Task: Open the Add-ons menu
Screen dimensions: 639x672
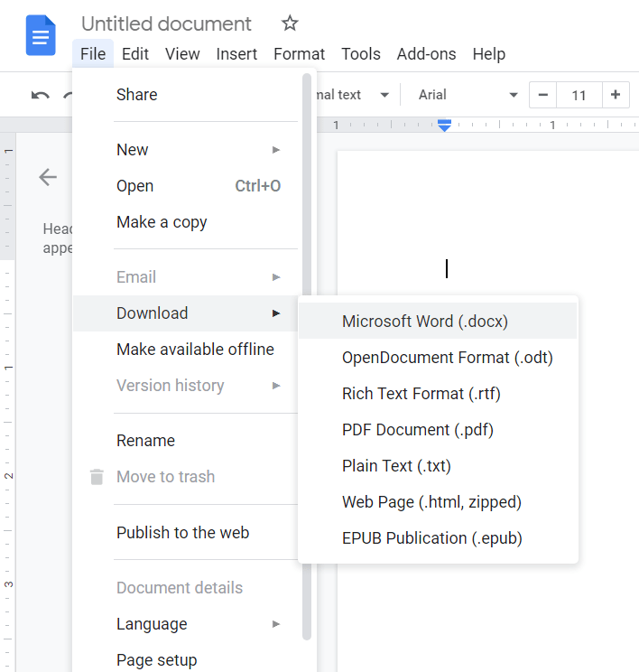Action: pyautogui.click(x=426, y=54)
